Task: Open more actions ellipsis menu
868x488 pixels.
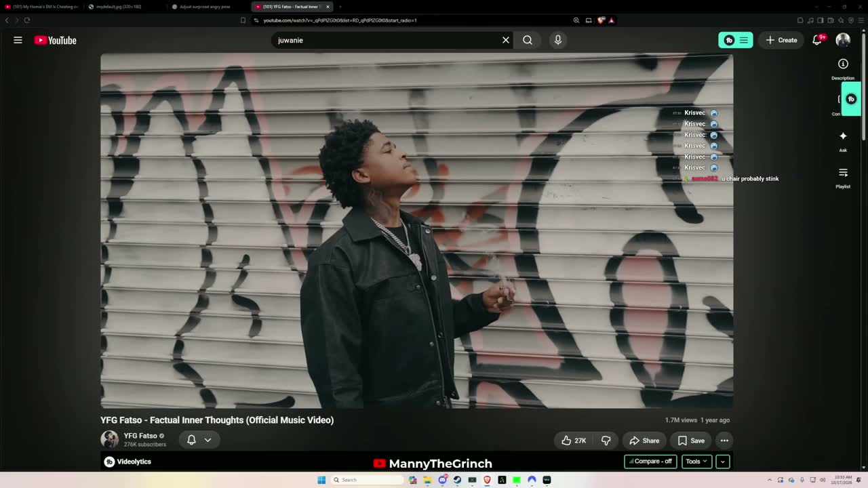Action: coord(724,441)
